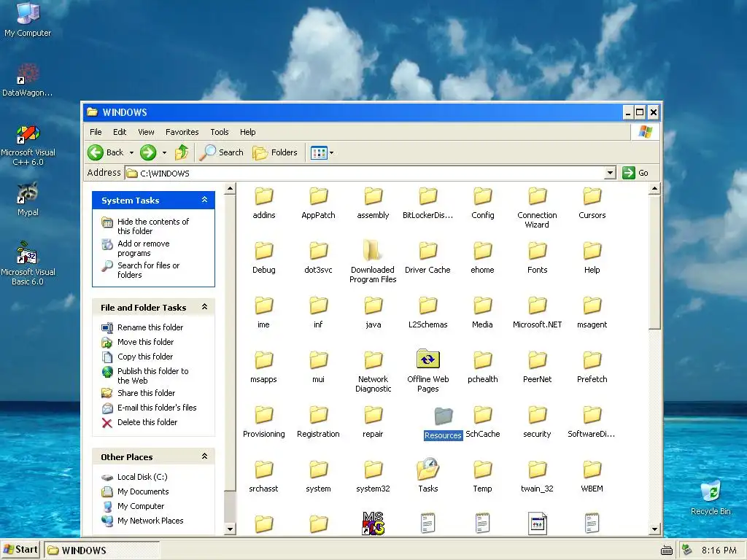This screenshot has width=747, height=560.
Task: Select the assembly folder
Action: pyautogui.click(x=373, y=203)
